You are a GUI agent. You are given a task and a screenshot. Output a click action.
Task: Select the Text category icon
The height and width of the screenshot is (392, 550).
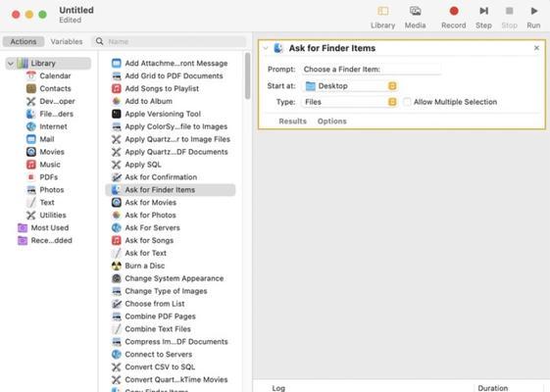coord(31,202)
